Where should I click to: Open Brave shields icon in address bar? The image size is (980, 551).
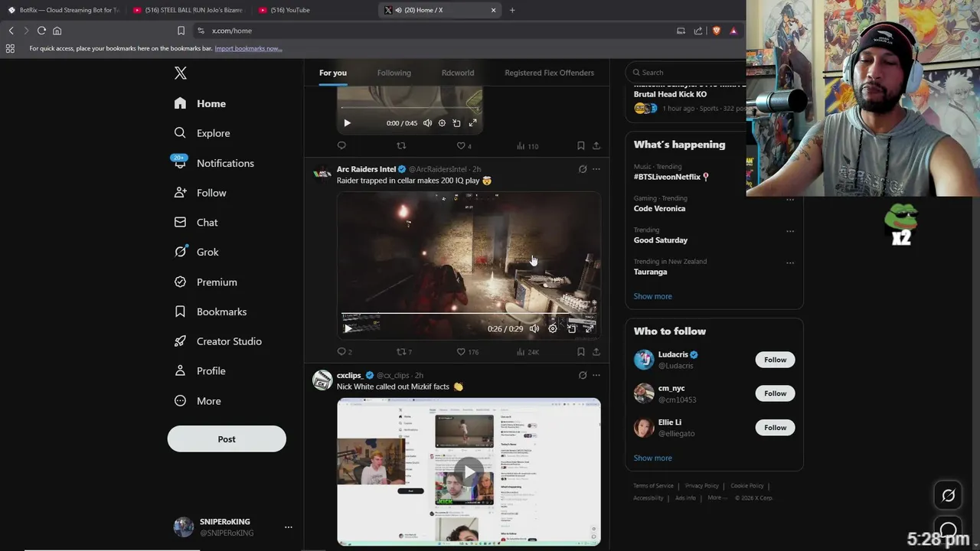(717, 31)
